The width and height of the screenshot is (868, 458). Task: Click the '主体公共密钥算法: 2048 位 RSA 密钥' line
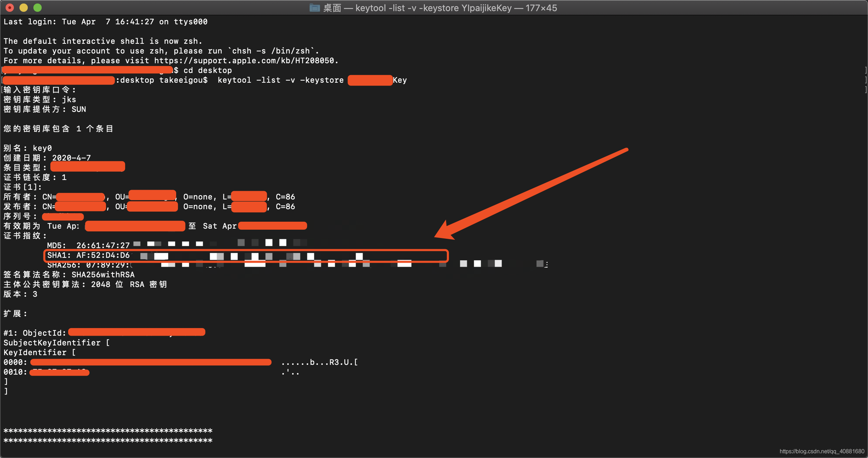[85, 284]
